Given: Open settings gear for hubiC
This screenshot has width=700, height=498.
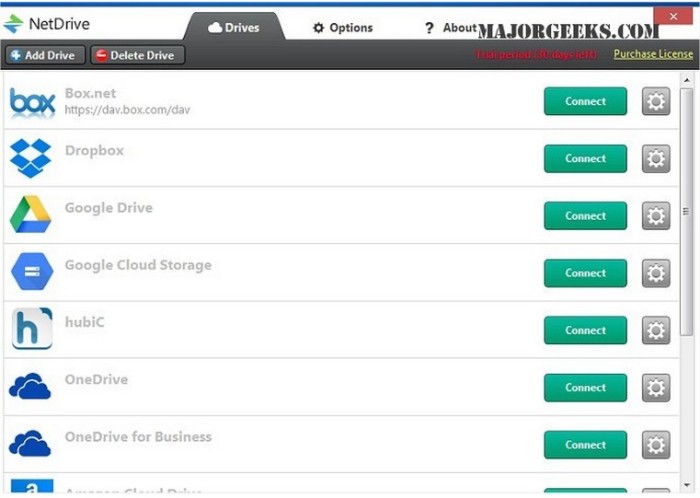Looking at the screenshot, I should [x=656, y=330].
